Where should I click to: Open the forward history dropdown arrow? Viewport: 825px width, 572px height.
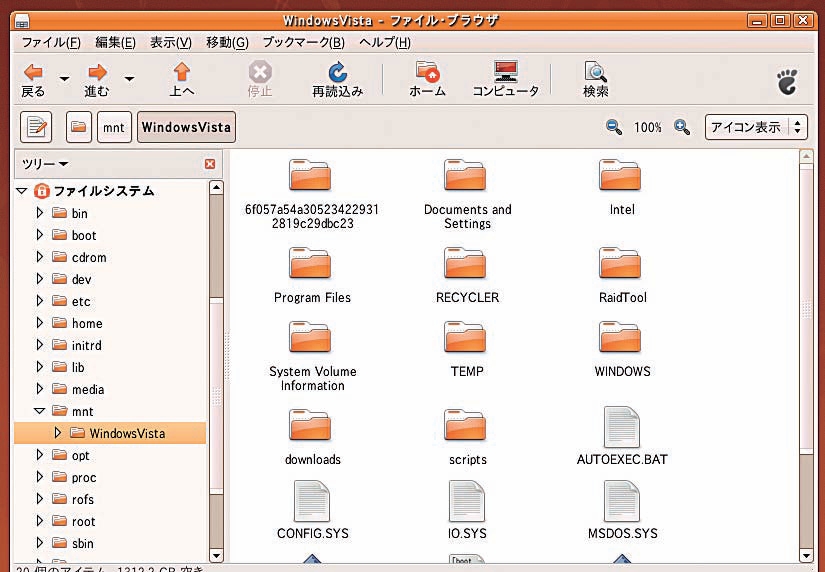[129, 79]
